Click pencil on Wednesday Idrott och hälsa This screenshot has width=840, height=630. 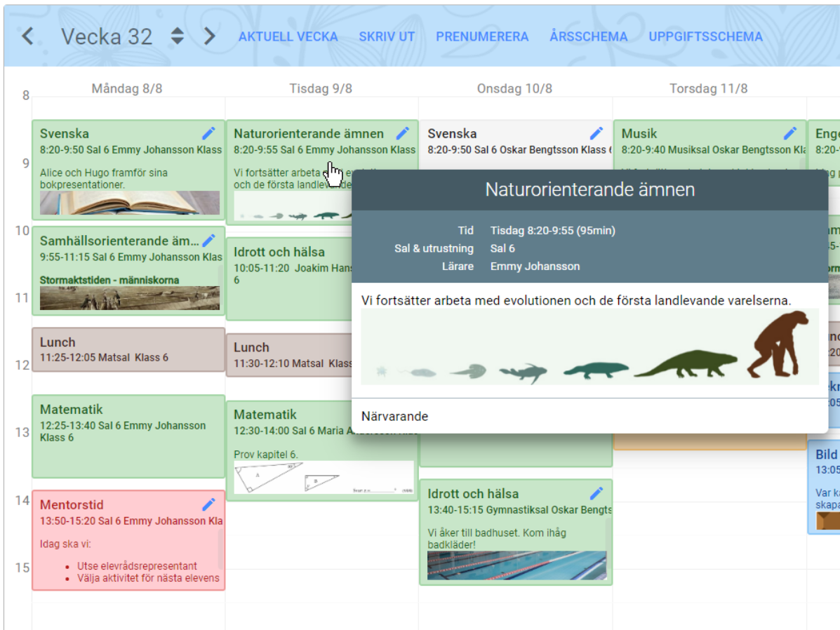(x=596, y=493)
